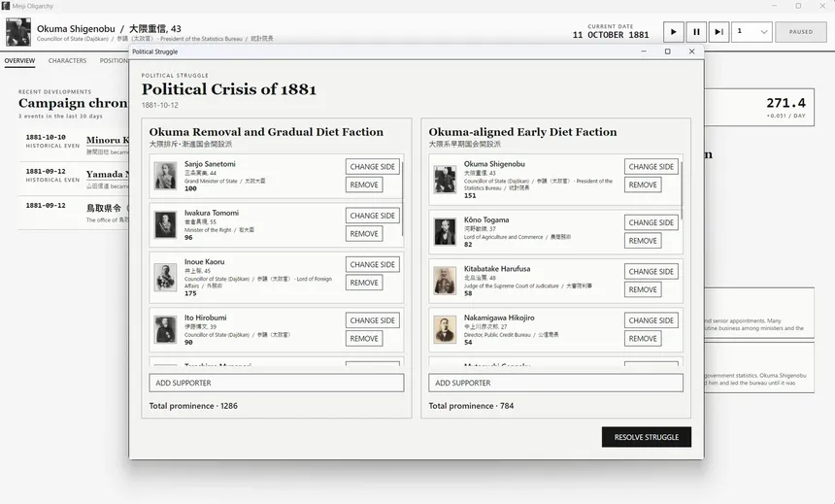Change side for Kitabatake Harufusa
835x504 pixels.
(x=651, y=272)
